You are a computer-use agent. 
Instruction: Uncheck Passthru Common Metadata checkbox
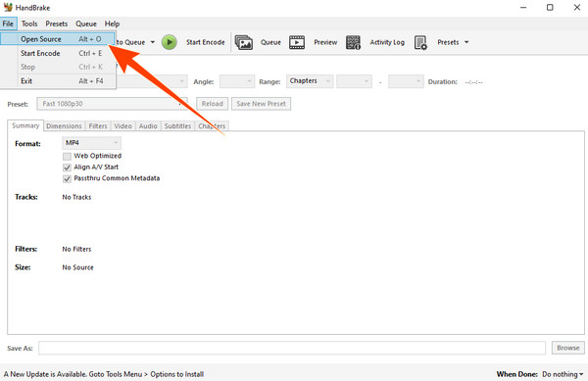[67, 178]
